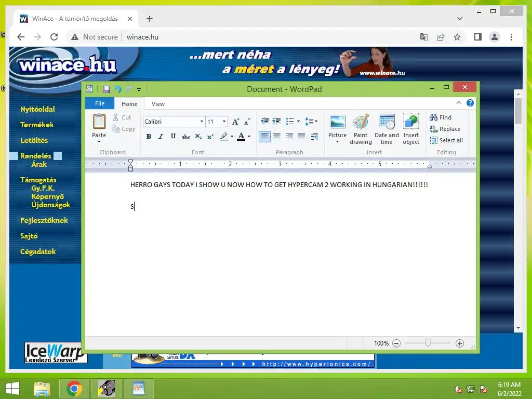
Task: Click Replace in the Editing group
Action: (445, 129)
